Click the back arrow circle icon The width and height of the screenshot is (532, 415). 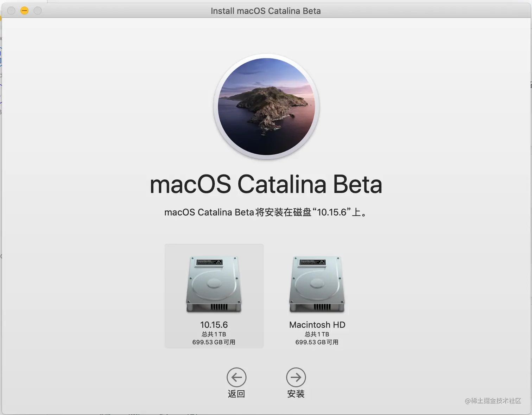(x=236, y=377)
